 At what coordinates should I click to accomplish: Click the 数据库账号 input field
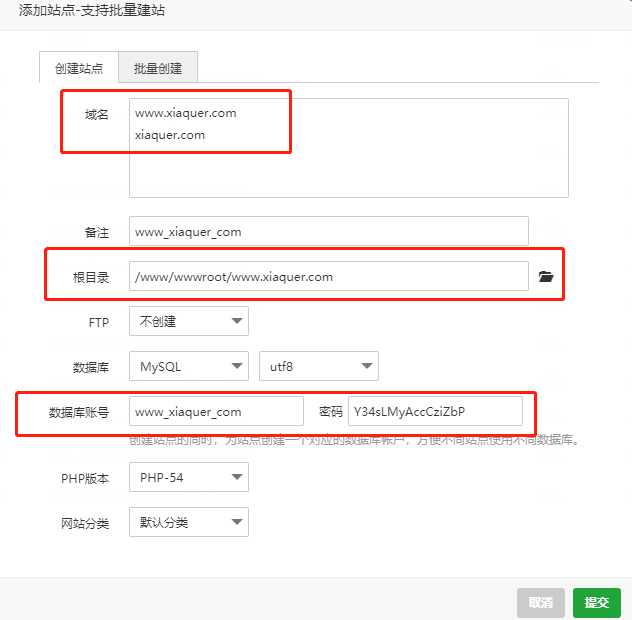click(x=216, y=411)
